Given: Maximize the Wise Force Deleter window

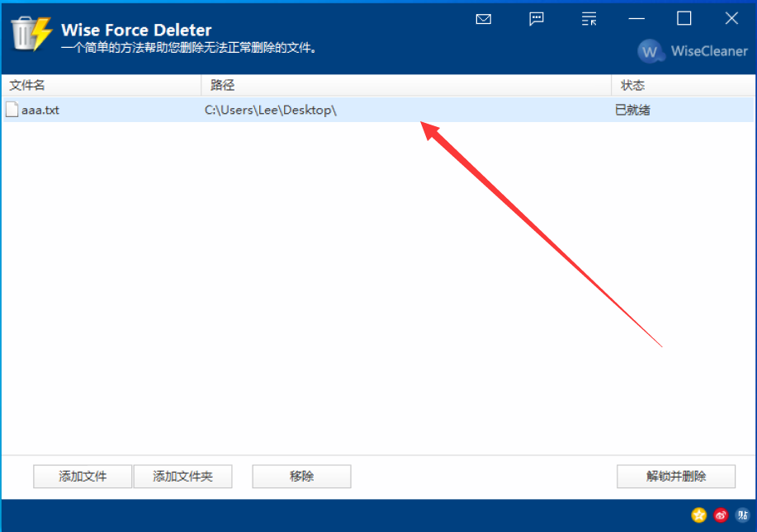Looking at the screenshot, I should [684, 19].
